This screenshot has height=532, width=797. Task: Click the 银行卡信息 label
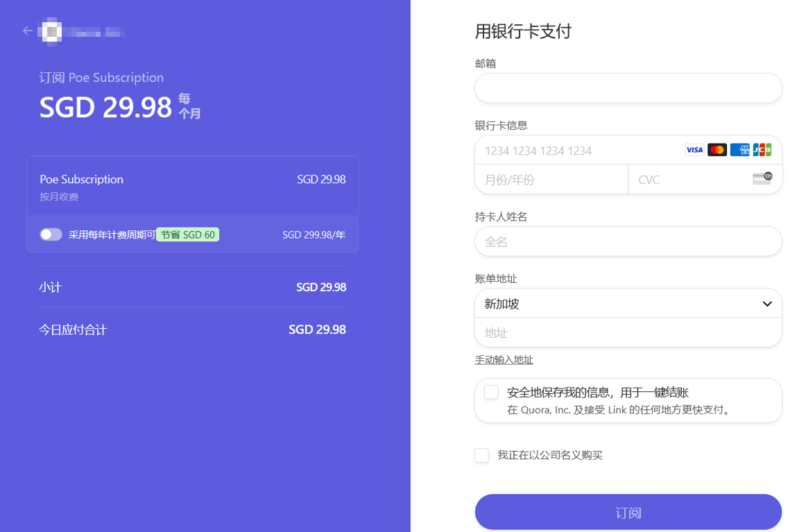(x=501, y=126)
